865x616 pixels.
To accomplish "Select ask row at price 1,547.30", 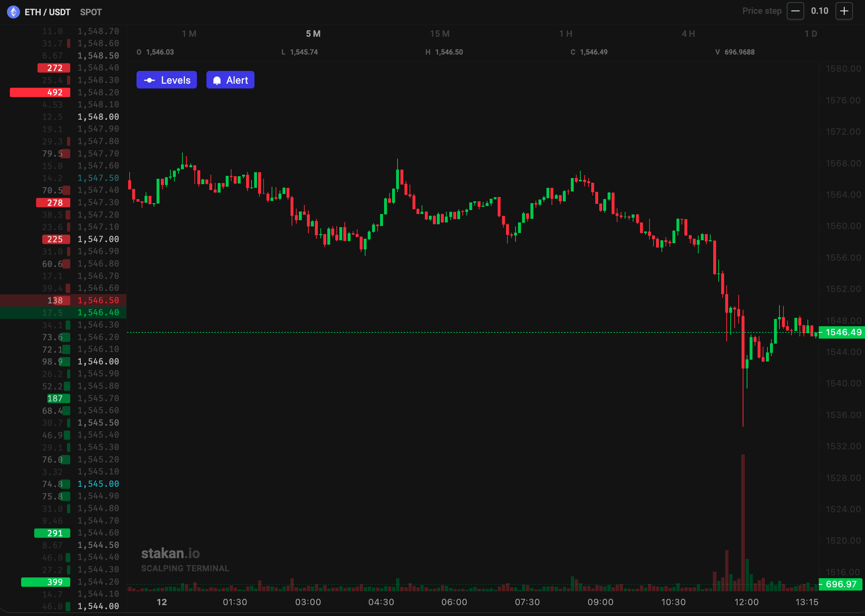I will pyautogui.click(x=63, y=202).
